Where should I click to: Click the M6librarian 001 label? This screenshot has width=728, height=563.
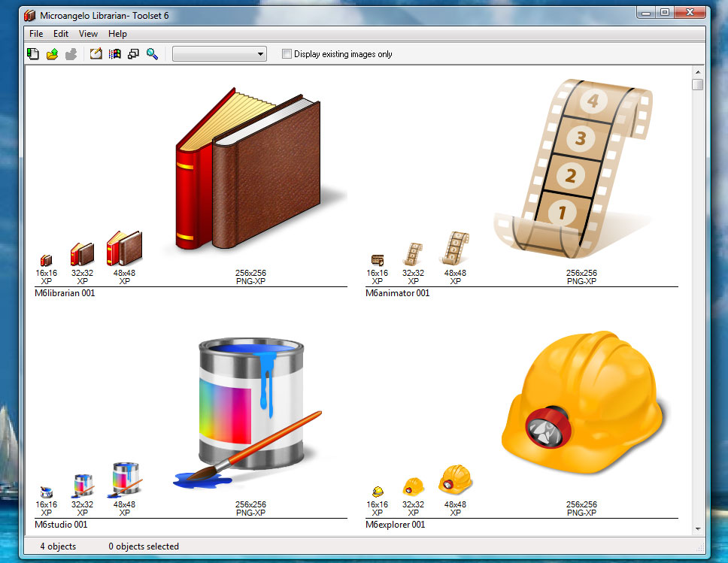coord(65,293)
